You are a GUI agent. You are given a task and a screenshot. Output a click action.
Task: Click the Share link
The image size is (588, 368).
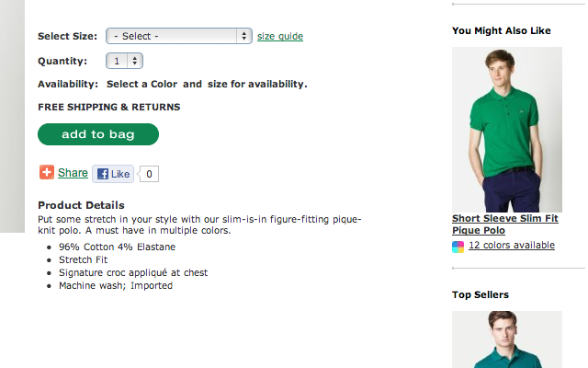[73, 173]
